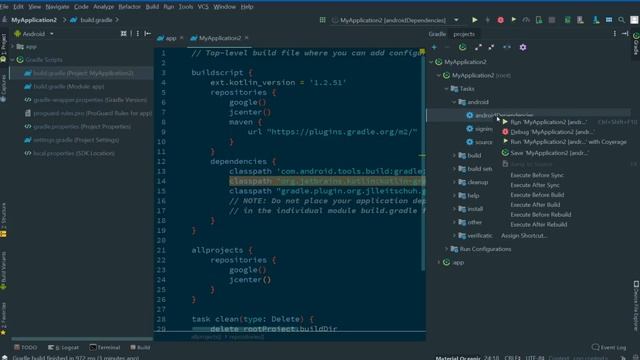Collapse the Project panel with the arrow icon
This screenshot has width=640, height=360.
click(x=148, y=33)
